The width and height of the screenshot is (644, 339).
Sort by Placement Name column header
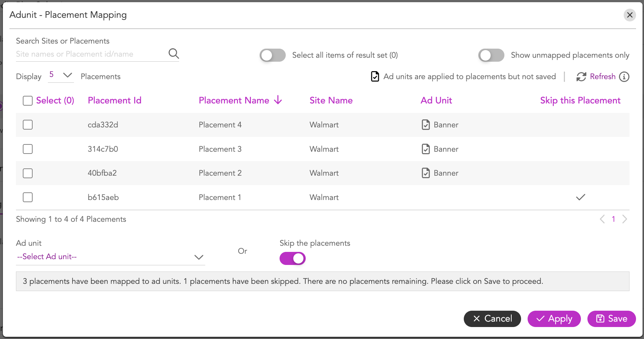(234, 100)
